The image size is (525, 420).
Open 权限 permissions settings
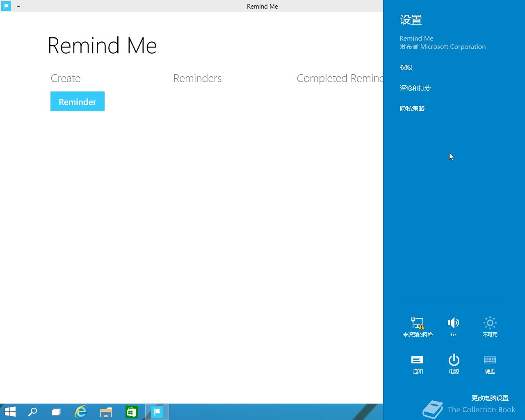tap(406, 67)
